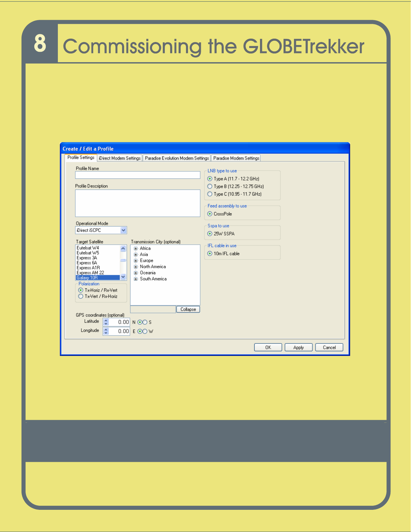This screenshot has width=411, height=532.
Task: Open Paradise Evolution Modem Settings tab
Action: click(177, 158)
